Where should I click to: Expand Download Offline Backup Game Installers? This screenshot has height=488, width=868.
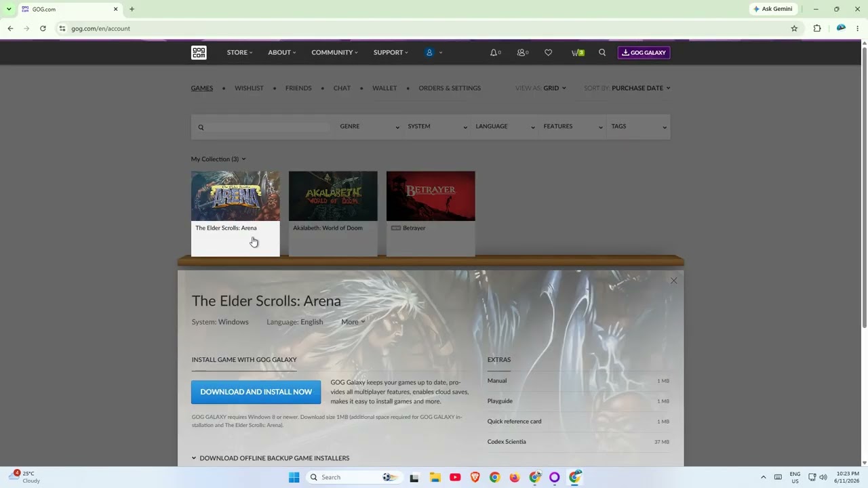pos(271,458)
